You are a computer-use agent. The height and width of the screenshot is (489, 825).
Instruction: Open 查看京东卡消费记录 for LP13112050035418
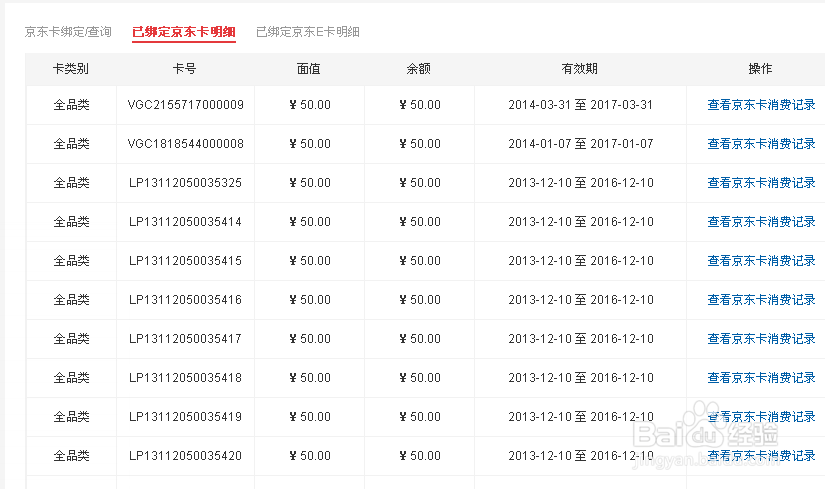click(761, 377)
